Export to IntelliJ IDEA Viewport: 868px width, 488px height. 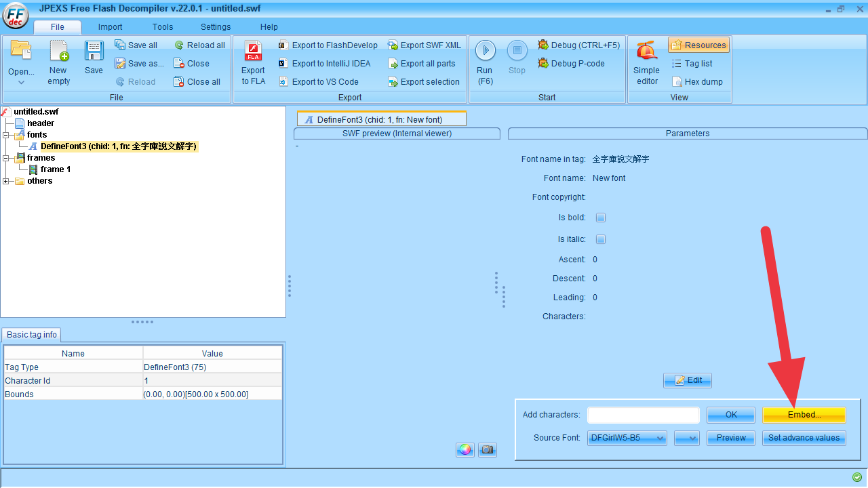pyautogui.click(x=325, y=64)
